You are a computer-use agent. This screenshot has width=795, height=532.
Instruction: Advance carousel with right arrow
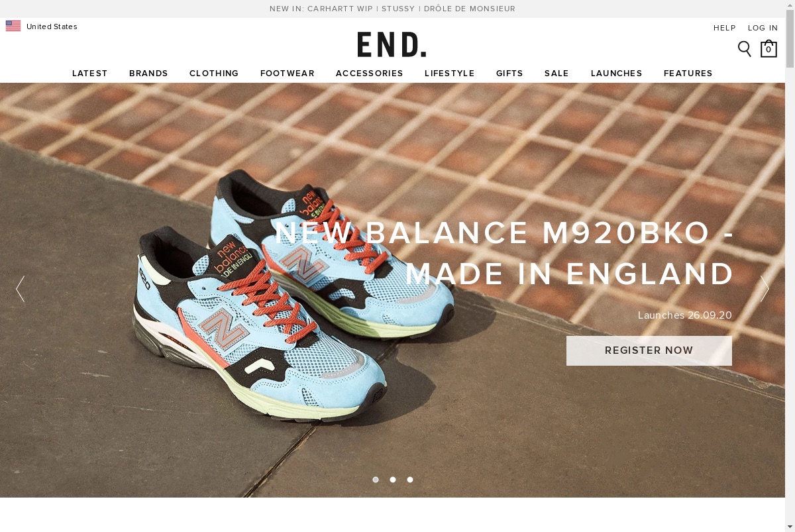point(765,289)
